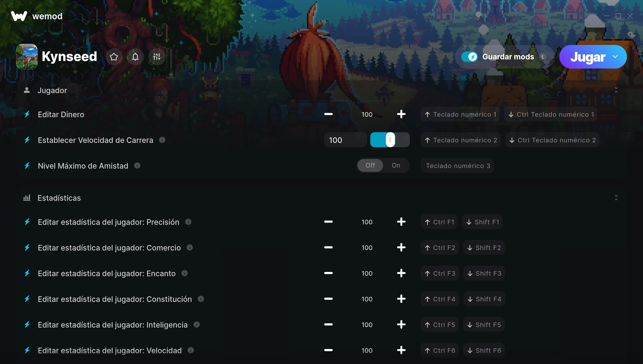The image size is (643, 364).
Task: Show info for Guardar mods
Action: pyautogui.click(x=543, y=57)
